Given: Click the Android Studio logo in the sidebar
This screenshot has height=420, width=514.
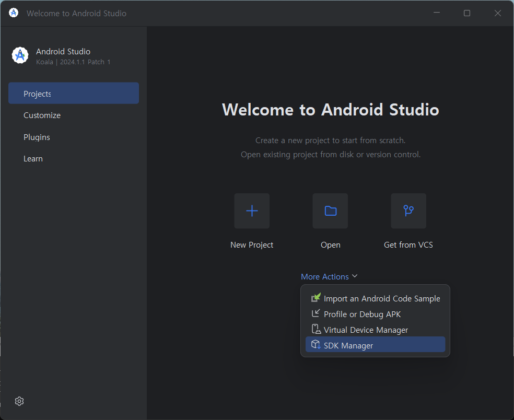Looking at the screenshot, I should point(20,55).
